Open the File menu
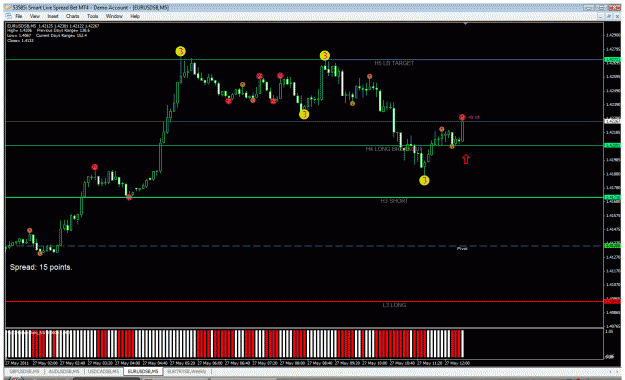The image size is (625, 380). tap(19, 16)
